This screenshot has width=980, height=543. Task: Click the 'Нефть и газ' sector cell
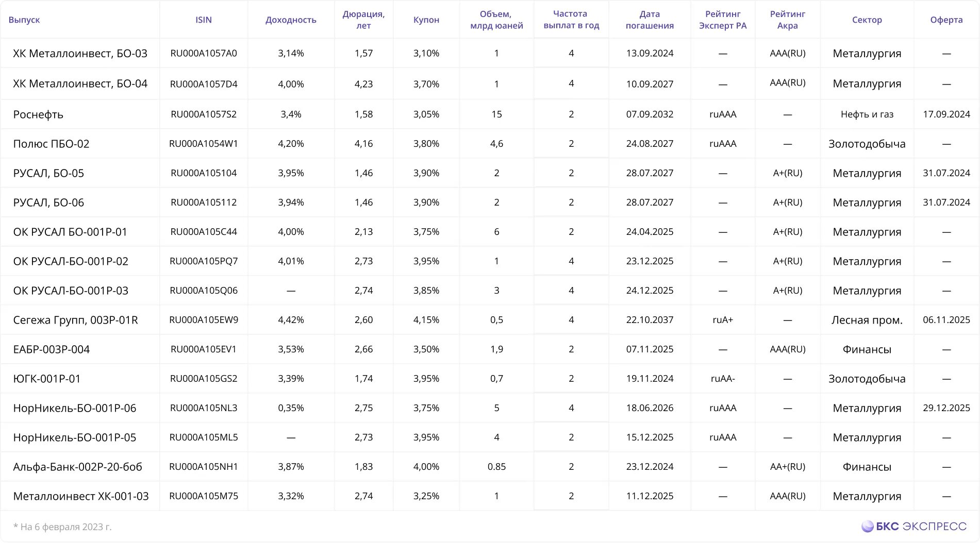click(867, 114)
